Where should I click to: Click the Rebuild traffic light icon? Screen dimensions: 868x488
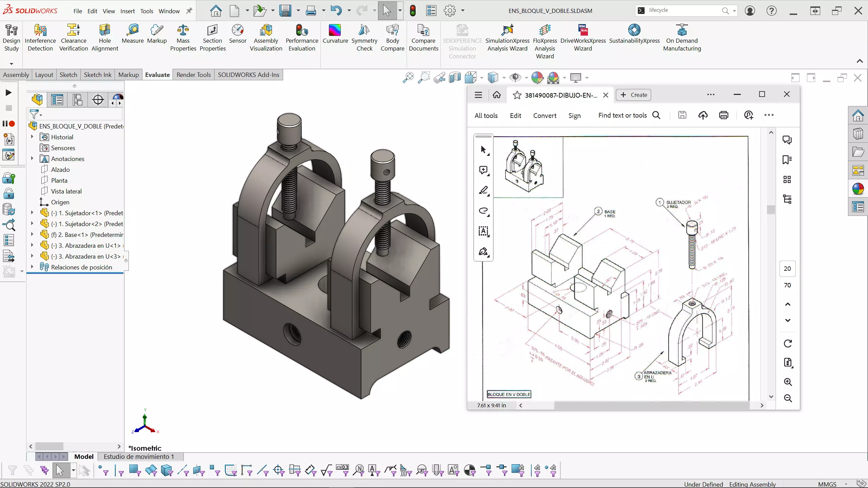(x=413, y=11)
